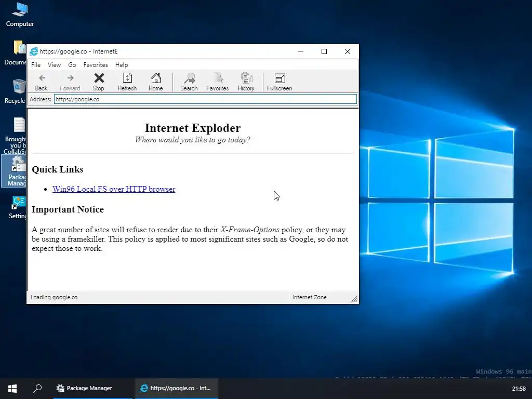Click the 'Internet Exploder' page heading
Viewport: 532px width, 399px height.
pyautogui.click(x=193, y=128)
